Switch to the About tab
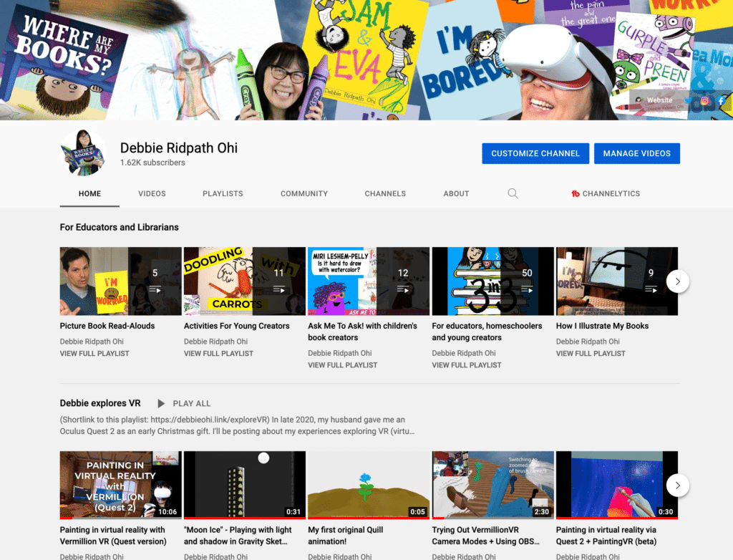The width and height of the screenshot is (733, 560). point(456,193)
